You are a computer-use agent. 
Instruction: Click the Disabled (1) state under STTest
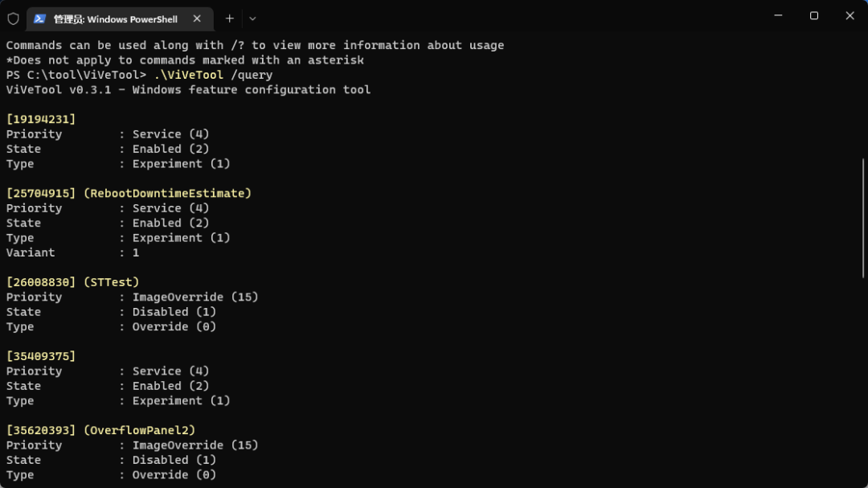[x=174, y=312]
